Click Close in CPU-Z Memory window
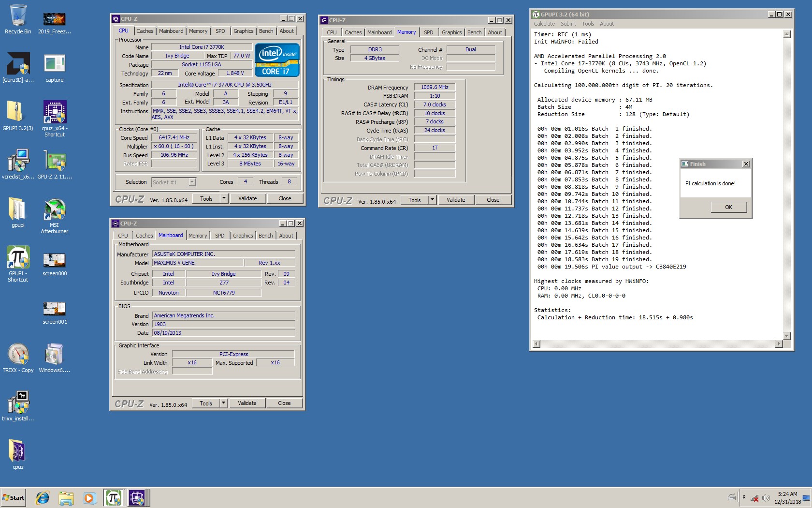The height and width of the screenshot is (508, 812). tap(493, 200)
